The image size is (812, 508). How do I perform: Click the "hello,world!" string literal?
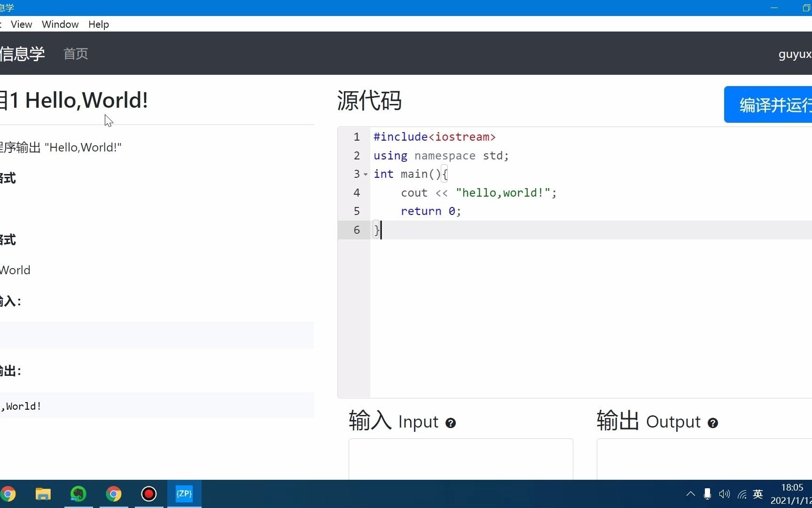(503, 193)
